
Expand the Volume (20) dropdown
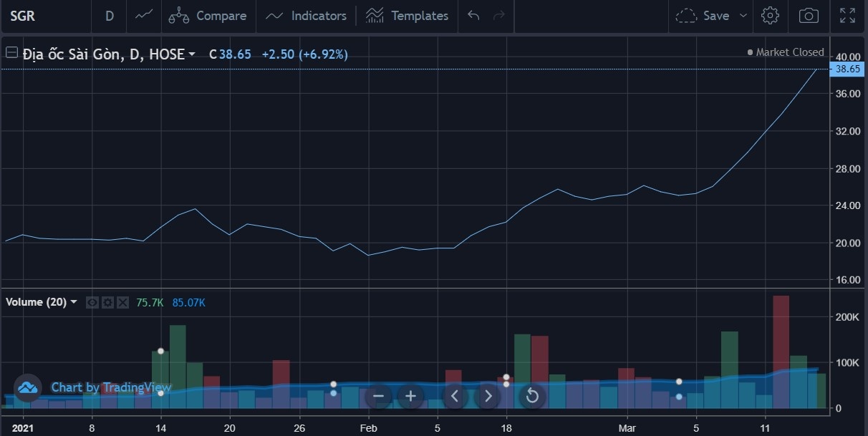coord(73,303)
